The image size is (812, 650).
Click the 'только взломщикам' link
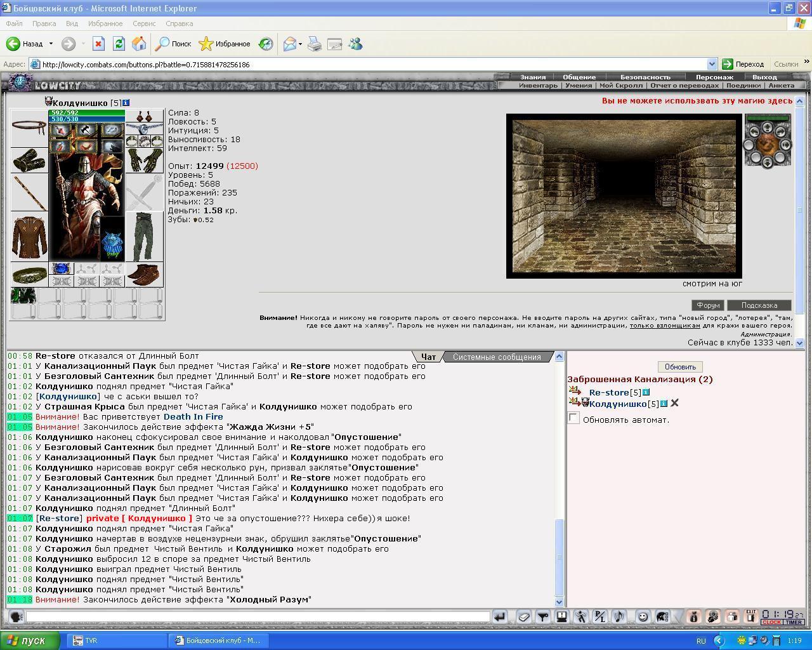pos(665,326)
